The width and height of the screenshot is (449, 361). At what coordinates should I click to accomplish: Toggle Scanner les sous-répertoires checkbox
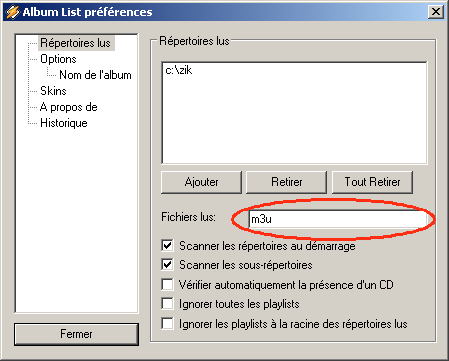click(x=167, y=265)
